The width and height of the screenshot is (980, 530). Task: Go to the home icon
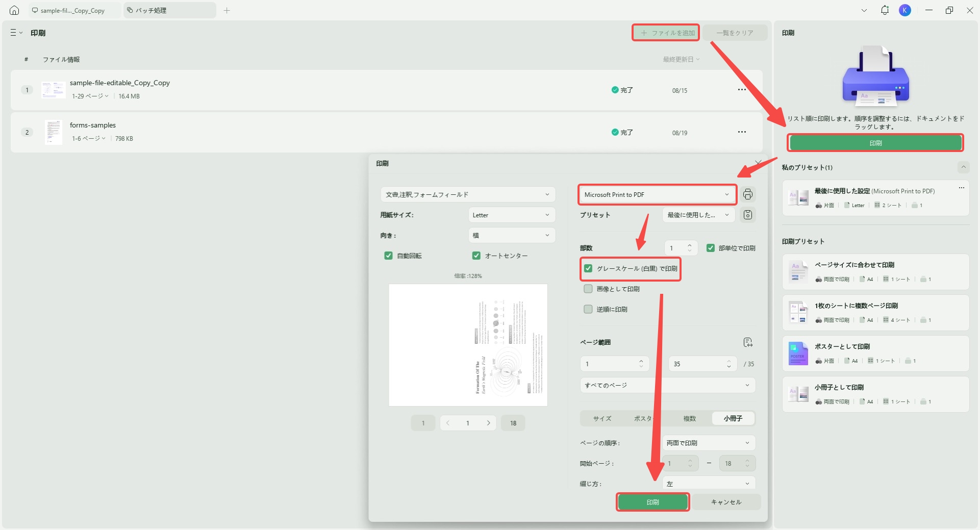point(14,10)
